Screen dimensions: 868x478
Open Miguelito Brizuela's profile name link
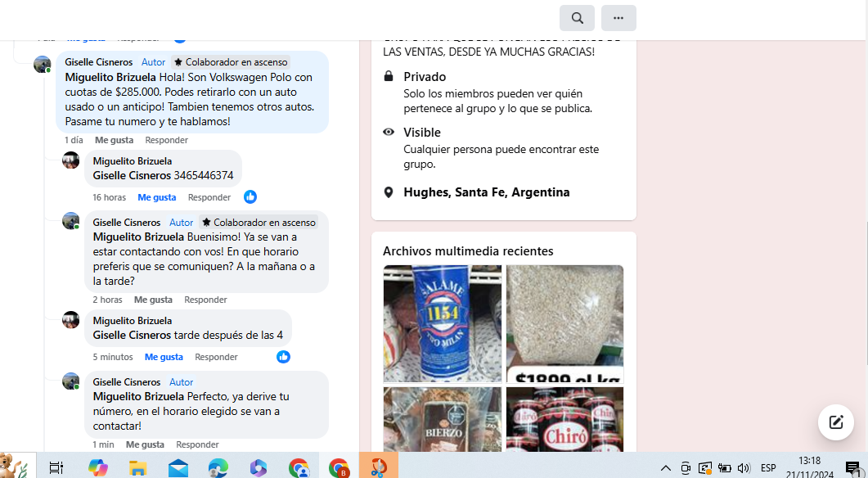click(x=132, y=161)
